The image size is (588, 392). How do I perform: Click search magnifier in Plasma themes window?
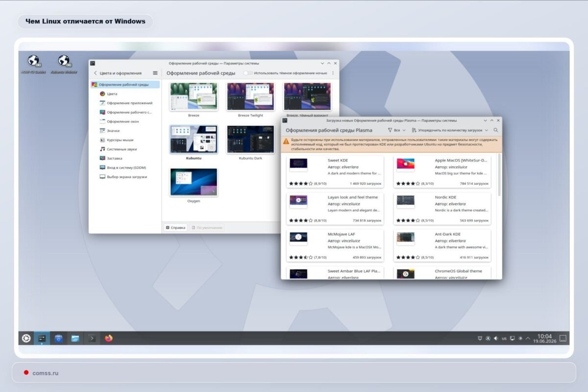(495, 130)
